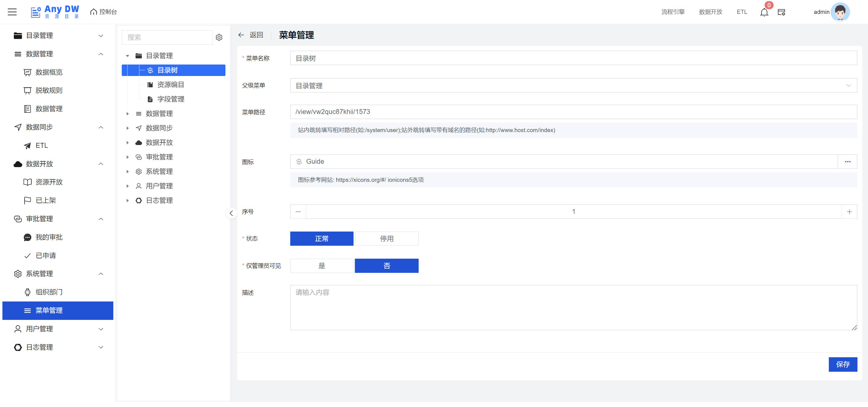Select 是 for 仅管理员可见
The height and width of the screenshot is (407, 868).
pos(322,266)
